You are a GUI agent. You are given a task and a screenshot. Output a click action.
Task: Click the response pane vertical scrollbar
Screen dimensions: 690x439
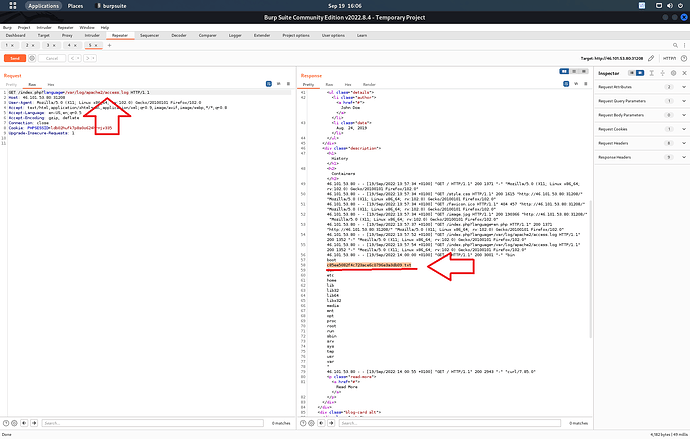click(x=591, y=269)
